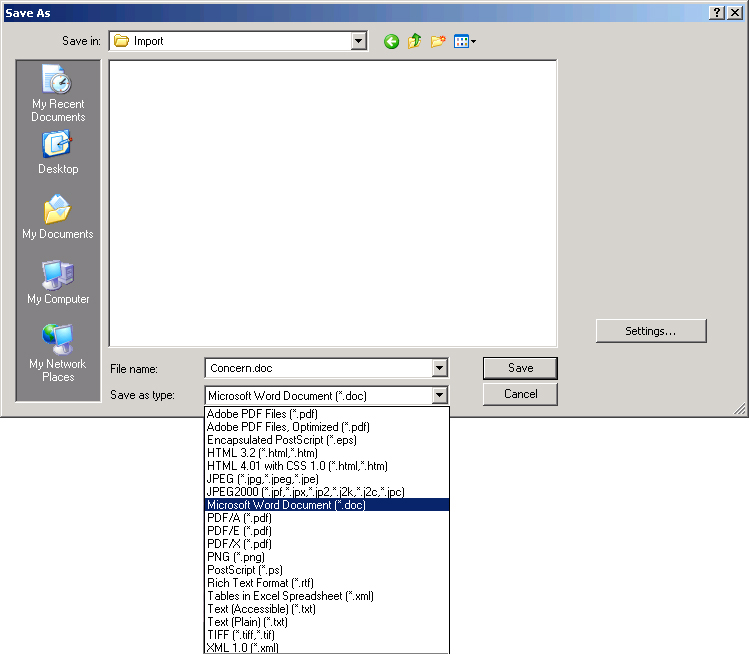The height and width of the screenshot is (655, 749).
Task: Click the Save button
Action: tap(520, 368)
